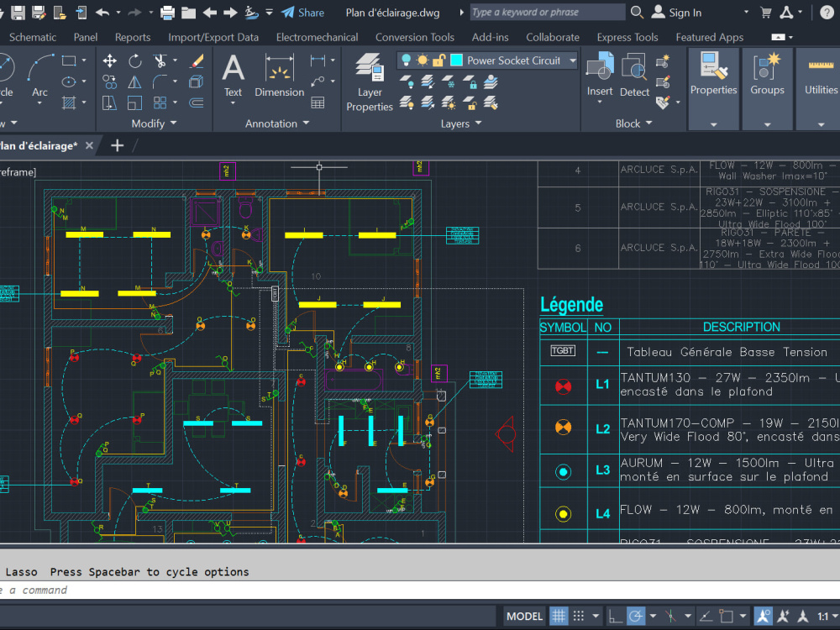Click the Groups panel button

pos(767,88)
